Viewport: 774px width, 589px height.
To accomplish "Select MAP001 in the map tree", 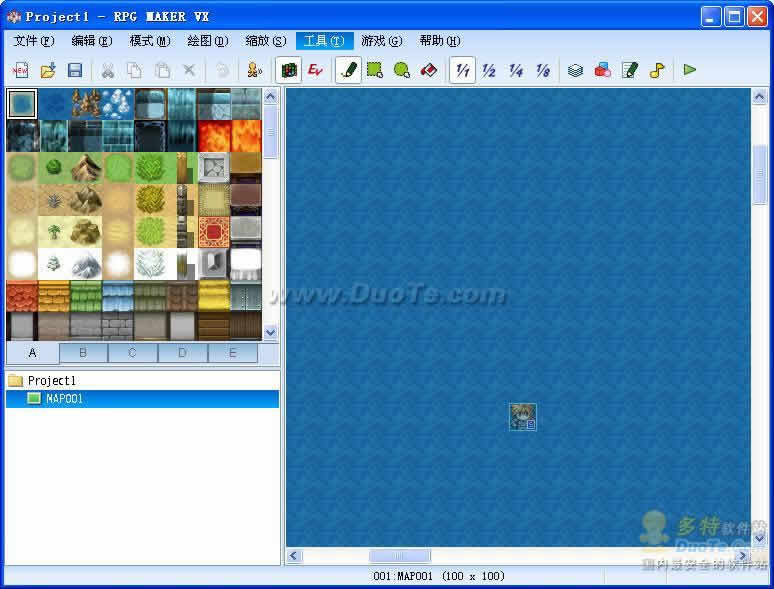I will pyautogui.click(x=142, y=398).
